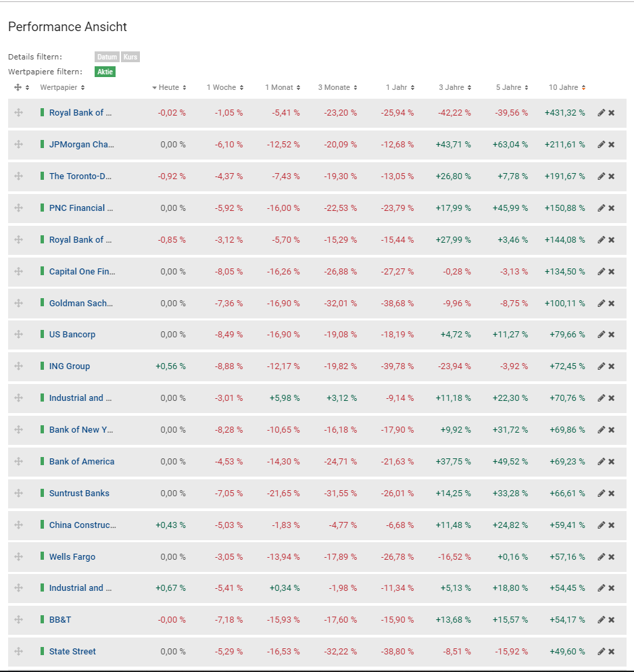Edit the Wells Fargo row via pencil icon
Image resolution: width=634 pixels, height=672 pixels.
tap(601, 557)
